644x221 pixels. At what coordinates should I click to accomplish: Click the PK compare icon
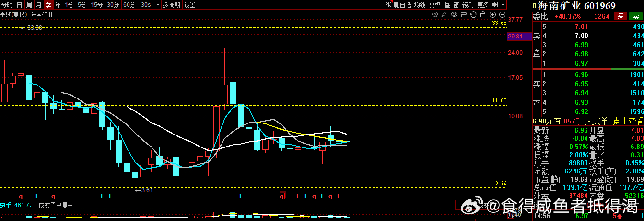388,5
